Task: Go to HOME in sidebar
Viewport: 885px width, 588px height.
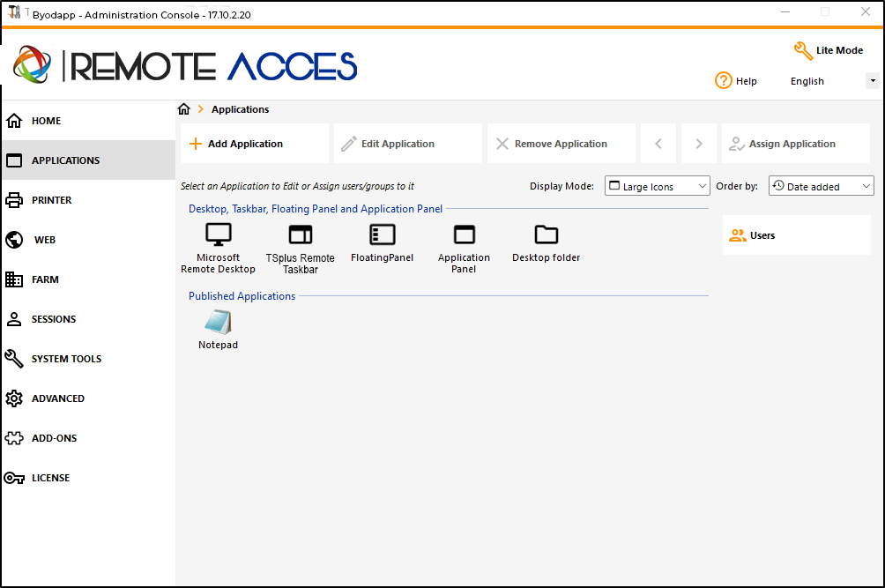Action: (89, 121)
